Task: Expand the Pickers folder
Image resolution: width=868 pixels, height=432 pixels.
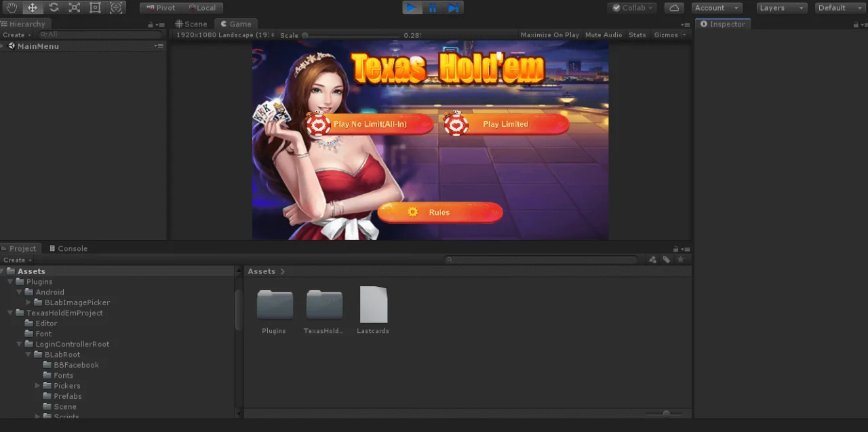Action: [x=37, y=386]
